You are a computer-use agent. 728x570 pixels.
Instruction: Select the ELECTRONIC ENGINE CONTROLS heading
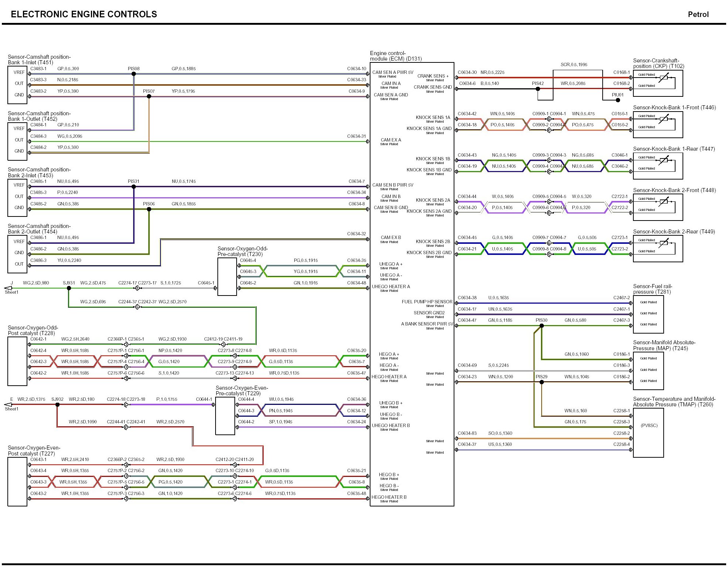click(84, 14)
